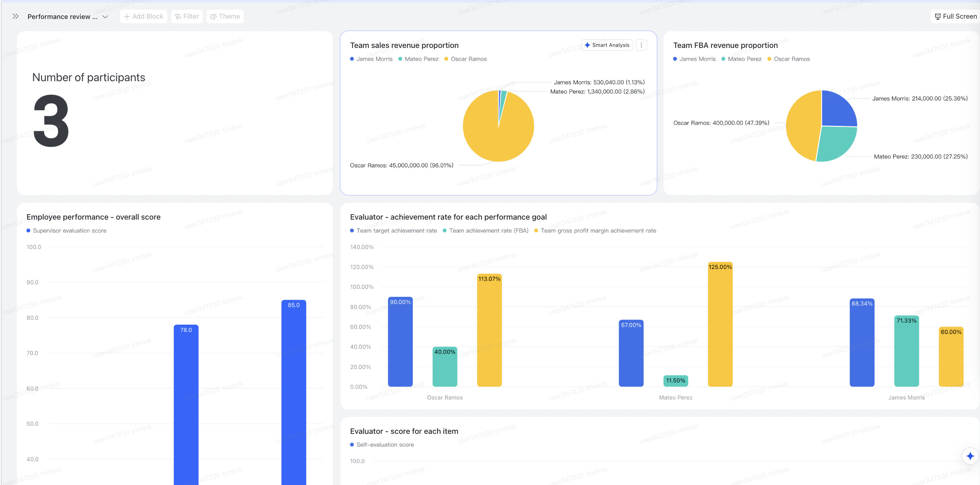Click Smart Analysis on sales revenue chart

[607, 45]
